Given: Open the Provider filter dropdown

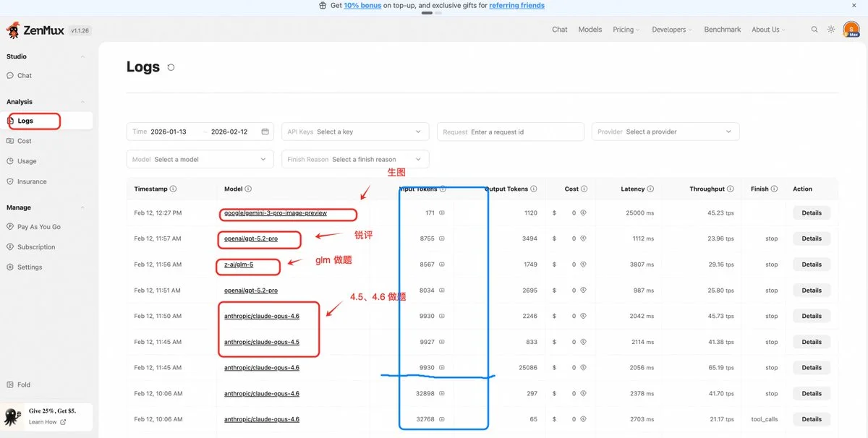Looking at the screenshot, I should (665, 132).
